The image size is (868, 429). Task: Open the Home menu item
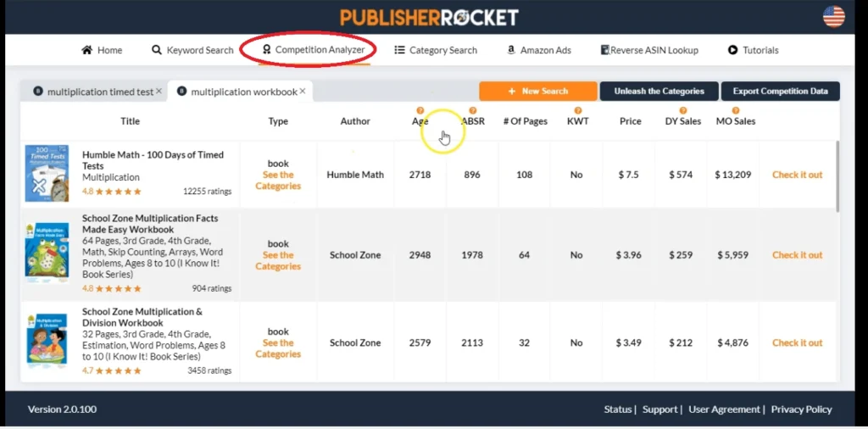click(102, 50)
